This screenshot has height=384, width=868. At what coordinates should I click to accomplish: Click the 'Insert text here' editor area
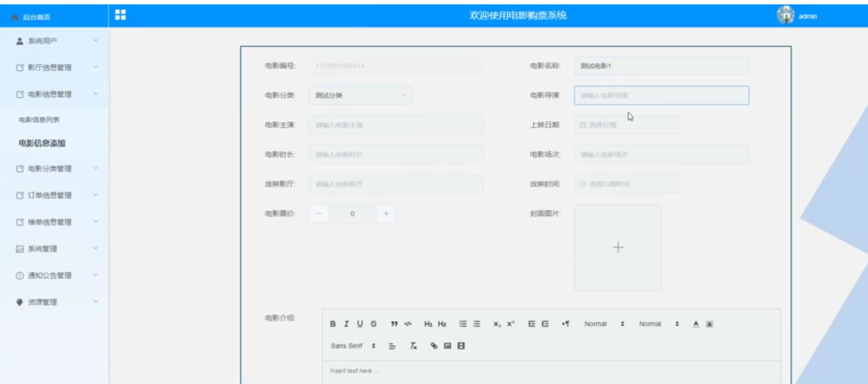pos(551,372)
